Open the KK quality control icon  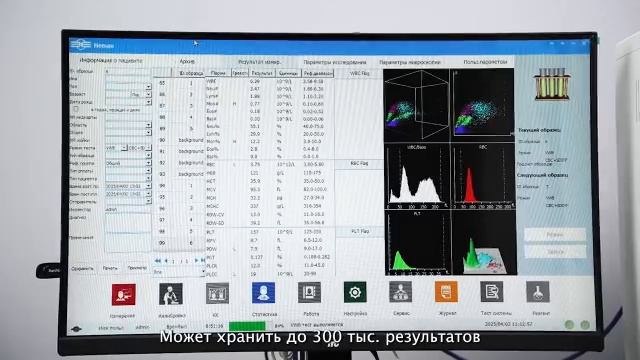217,293
